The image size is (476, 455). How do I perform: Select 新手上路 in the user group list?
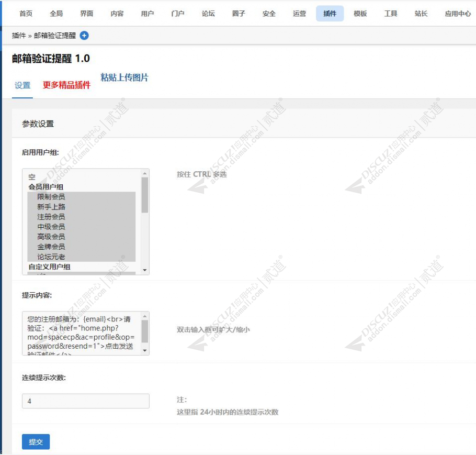pyautogui.click(x=82, y=207)
